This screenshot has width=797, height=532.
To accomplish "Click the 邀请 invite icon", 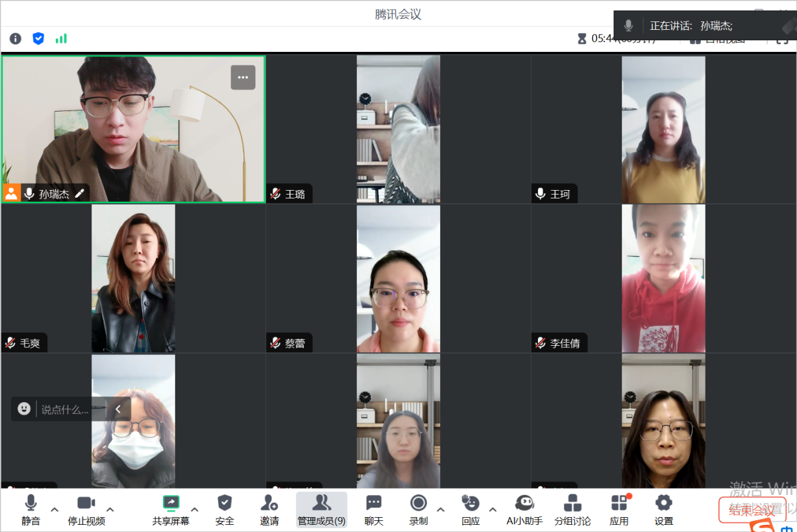I will click(269, 509).
